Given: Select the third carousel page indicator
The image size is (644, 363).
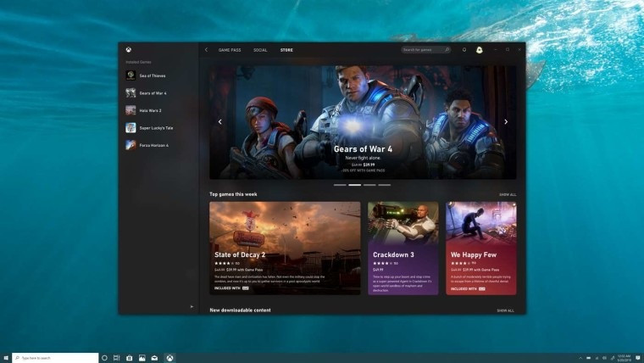Looking at the screenshot, I should point(369,185).
